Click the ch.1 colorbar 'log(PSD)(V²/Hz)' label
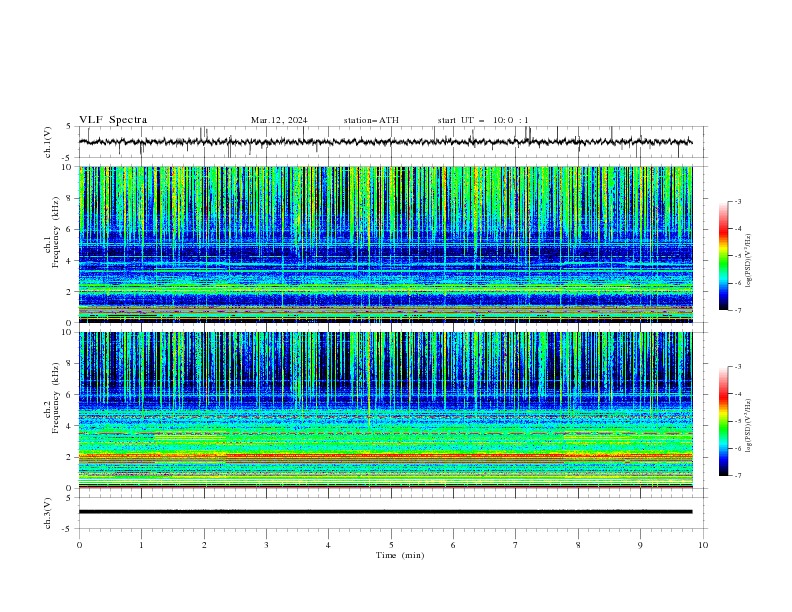 (x=748, y=261)
